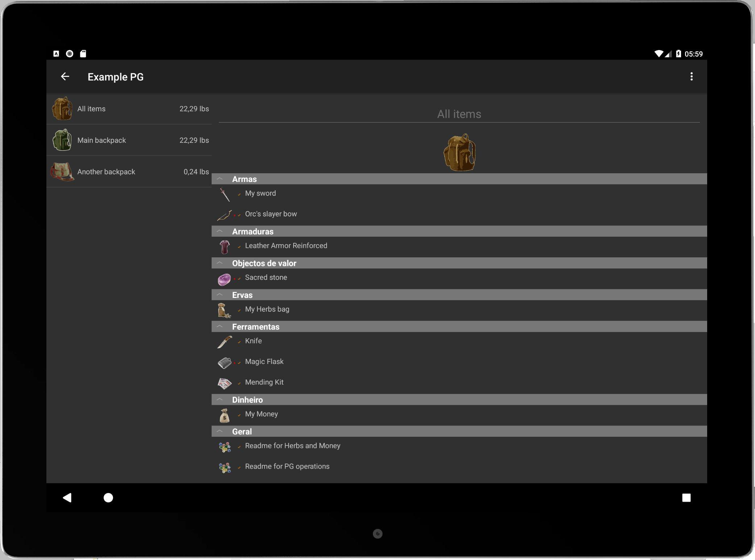Tap the Another backpack satchel icon
This screenshot has height=560, width=755.
pos(62,171)
